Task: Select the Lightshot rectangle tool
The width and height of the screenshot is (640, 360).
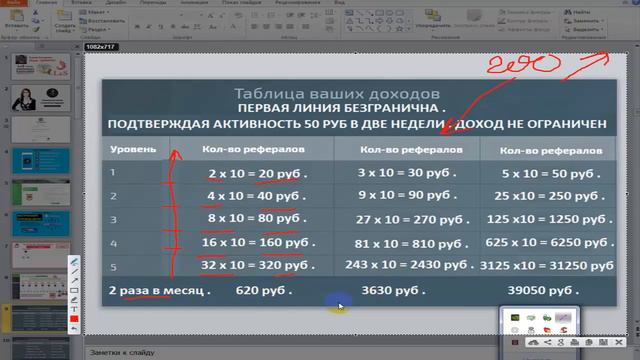Action: pyautogui.click(x=74, y=291)
